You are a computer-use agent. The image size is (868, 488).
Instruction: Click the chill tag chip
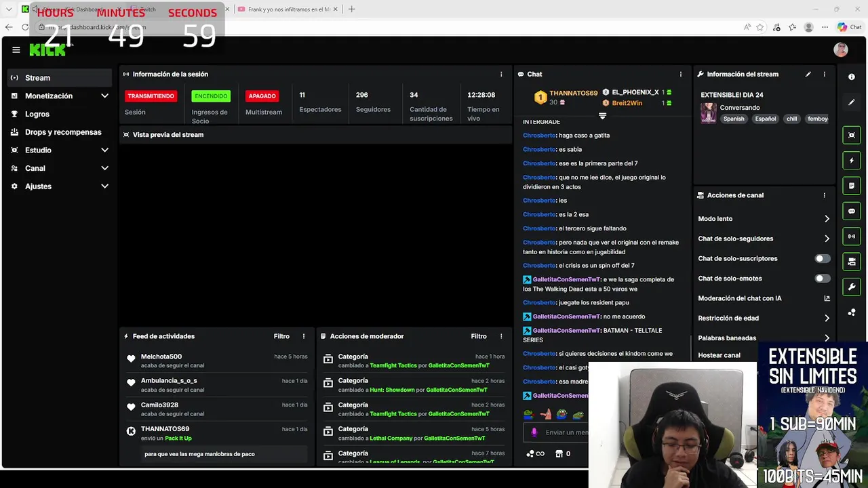791,119
